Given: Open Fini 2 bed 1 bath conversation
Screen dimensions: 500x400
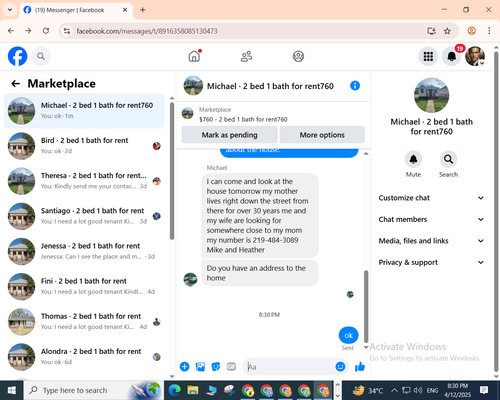Looking at the screenshot, I should (x=84, y=286).
